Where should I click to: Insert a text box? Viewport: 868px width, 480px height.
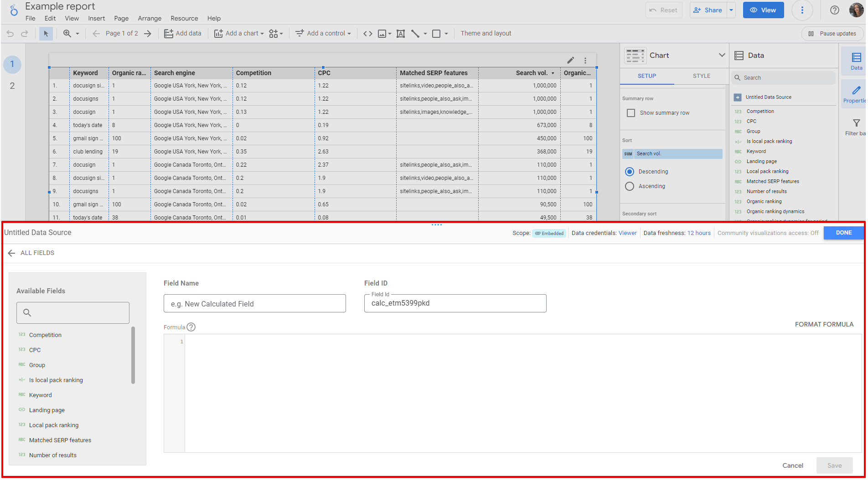(401, 34)
